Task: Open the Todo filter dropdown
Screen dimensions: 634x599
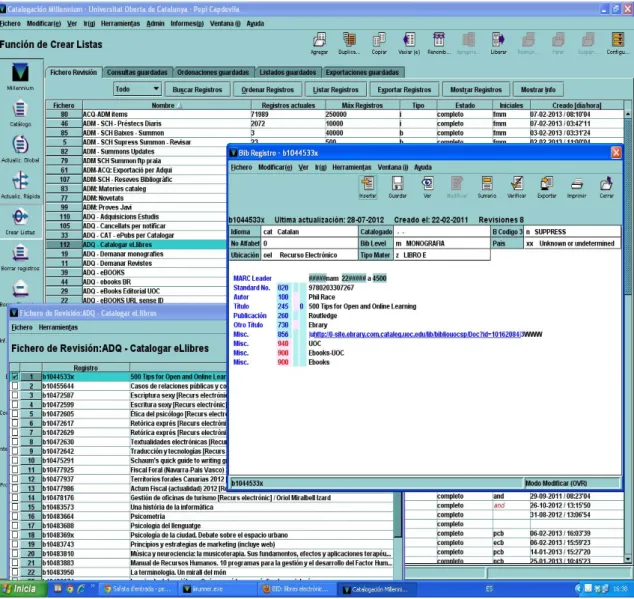Action: pyautogui.click(x=137, y=89)
